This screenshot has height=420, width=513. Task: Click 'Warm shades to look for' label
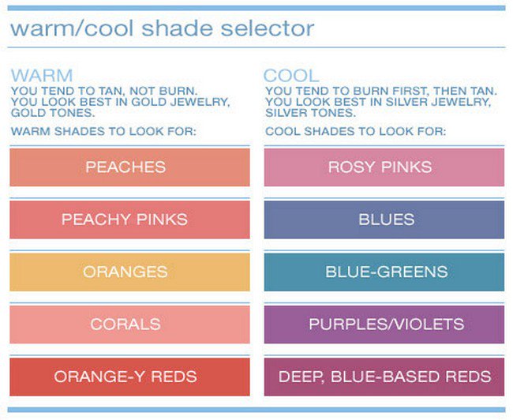103,131
